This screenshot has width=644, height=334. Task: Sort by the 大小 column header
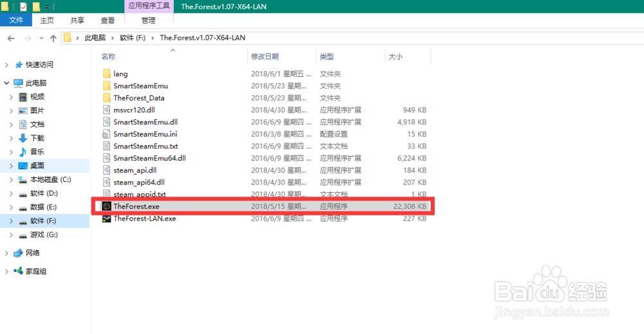click(x=408, y=57)
